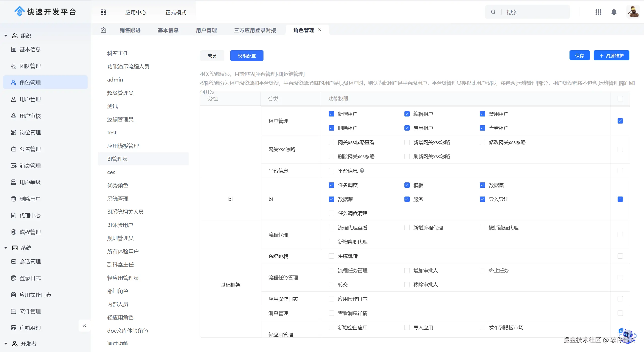Click the home icon tab

[103, 30]
